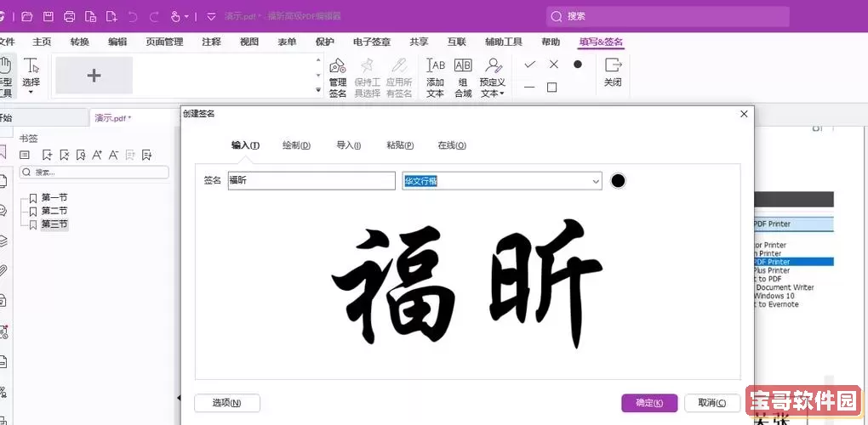Open the layers panel sidebar icon
The width and height of the screenshot is (868, 425).
click(3, 241)
